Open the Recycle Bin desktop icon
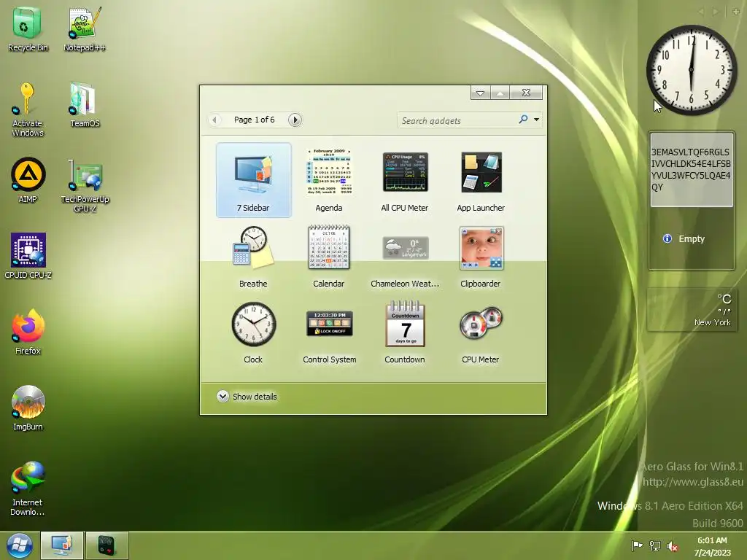This screenshot has width=747, height=560. click(28, 28)
